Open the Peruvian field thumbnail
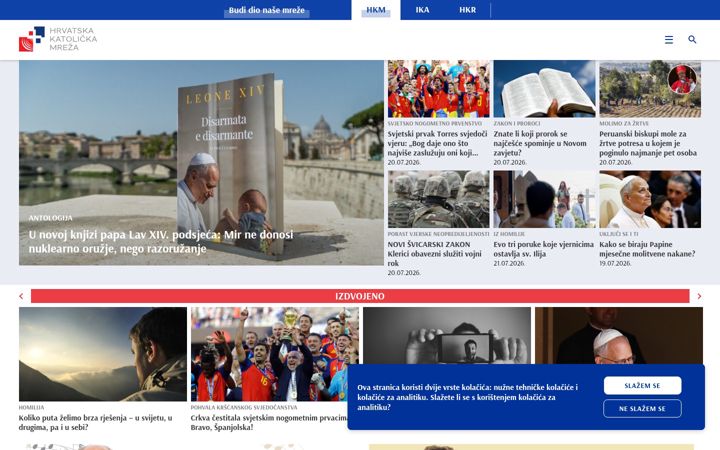 pos(650,89)
